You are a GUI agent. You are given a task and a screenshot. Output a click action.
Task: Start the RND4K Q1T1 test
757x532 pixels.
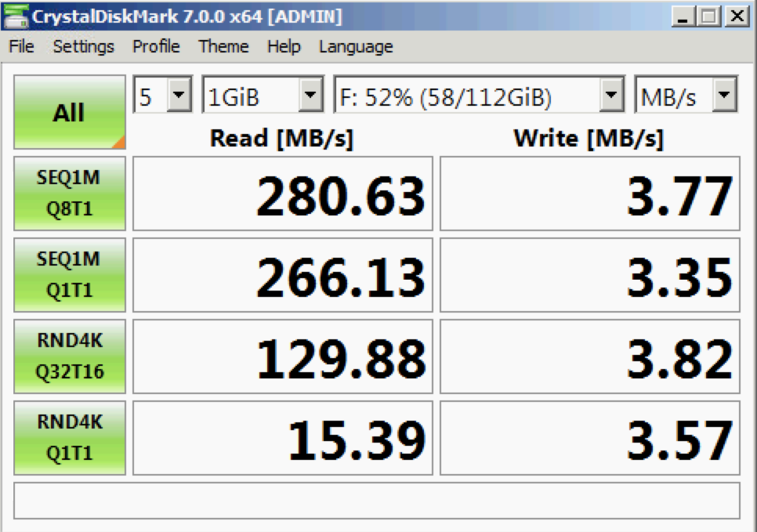(70, 438)
